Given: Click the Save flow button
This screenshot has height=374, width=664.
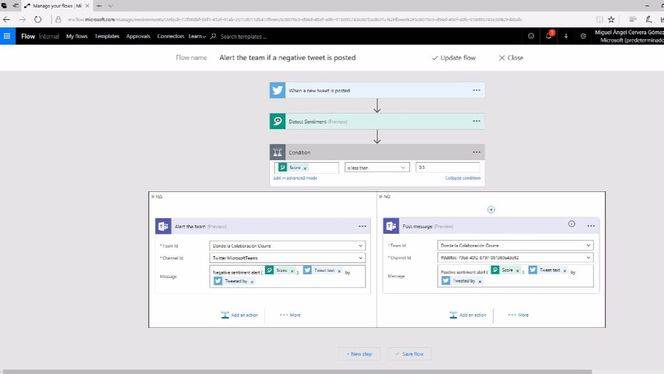Looking at the screenshot, I should (409, 354).
